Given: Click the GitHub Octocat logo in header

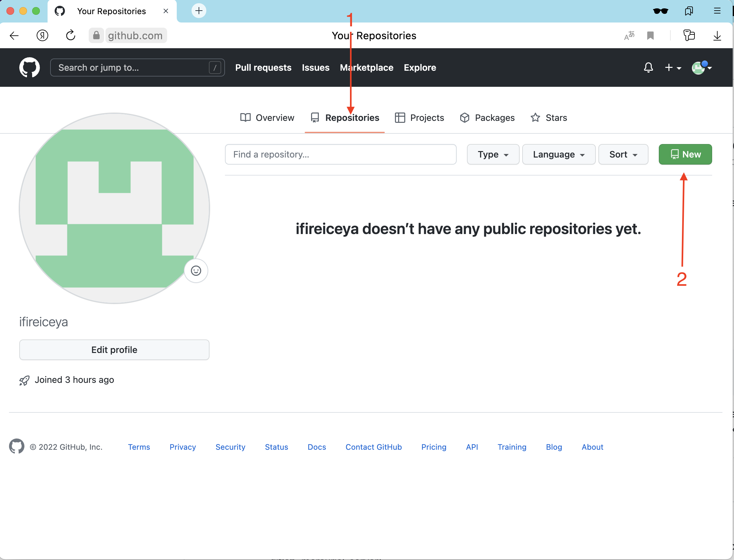Looking at the screenshot, I should pos(29,68).
